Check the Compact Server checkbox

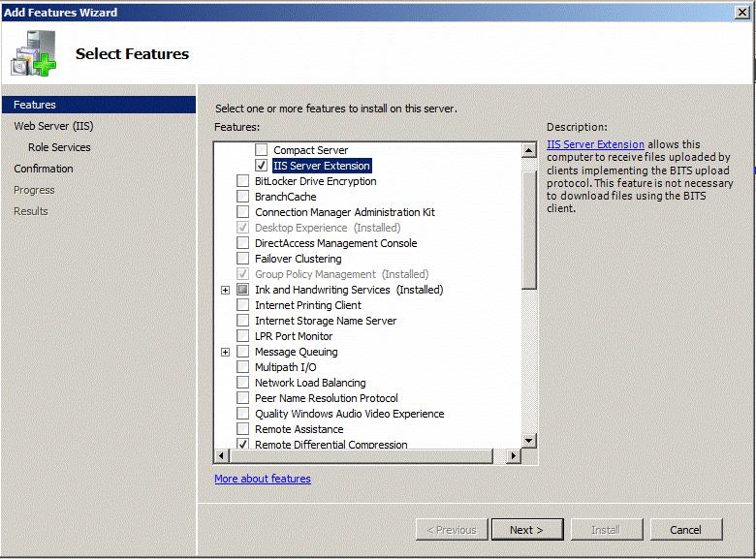(262, 150)
